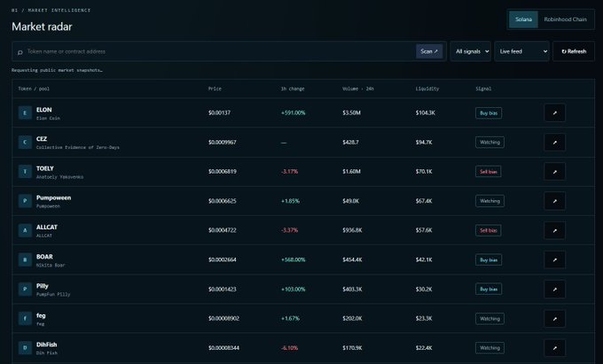Click Pilly's Buy bias badge

(489, 289)
